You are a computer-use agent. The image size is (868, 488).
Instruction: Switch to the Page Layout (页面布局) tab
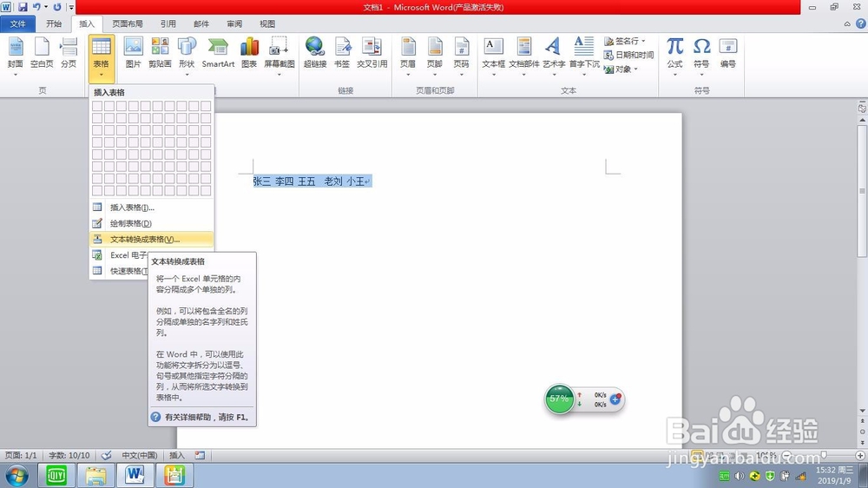[128, 23]
